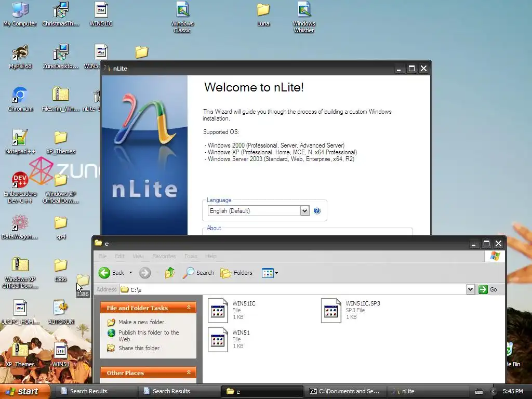This screenshot has height=399, width=532.
Task: Collapse File and Folder Tasks panel
Action: tap(189, 308)
